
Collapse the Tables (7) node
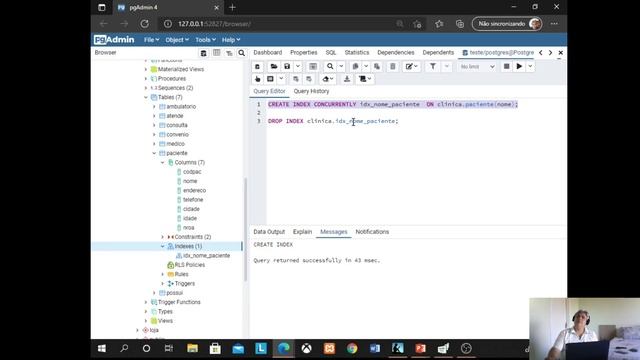tap(146, 97)
